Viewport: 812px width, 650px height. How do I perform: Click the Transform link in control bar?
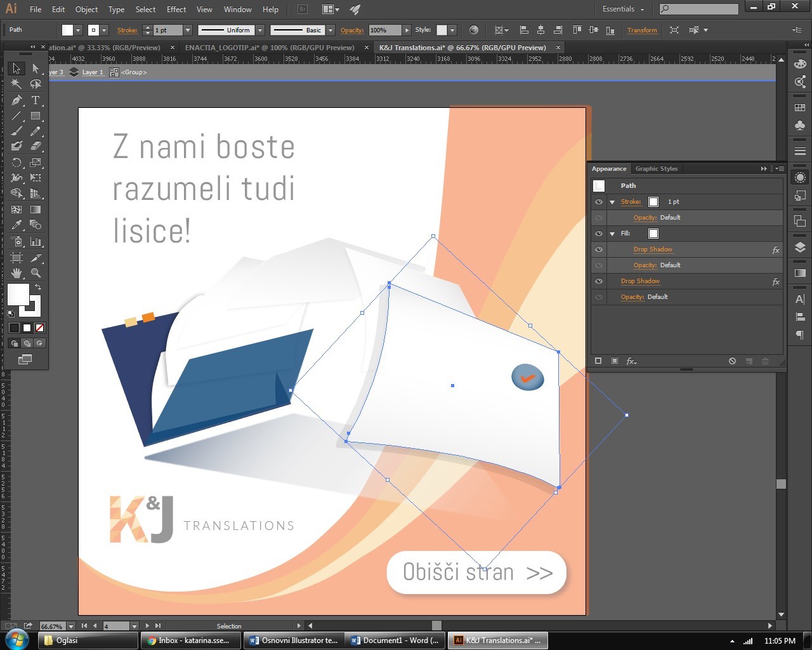point(642,30)
